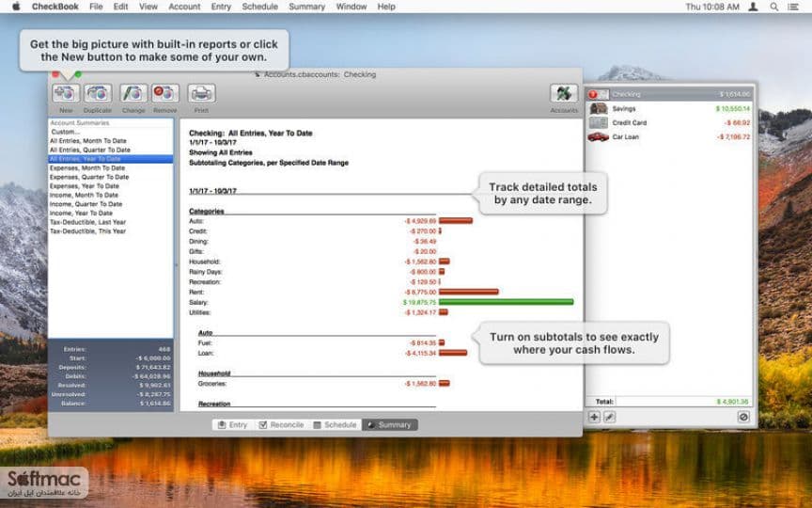The width and height of the screenshot is (812, 508).
Task: Click the Accounts toolbar icon
Action: pyautogui.click(x=564, y=93)
